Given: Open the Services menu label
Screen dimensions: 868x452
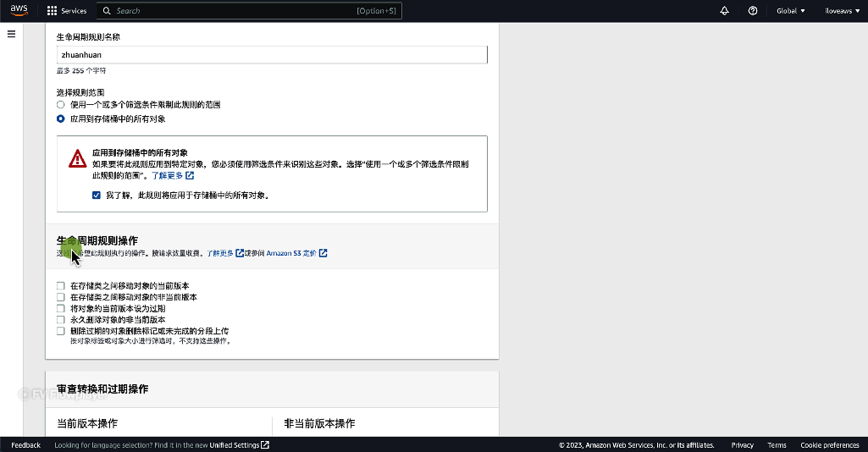Looking at the screenshot, I should click(x=74, y=11).
